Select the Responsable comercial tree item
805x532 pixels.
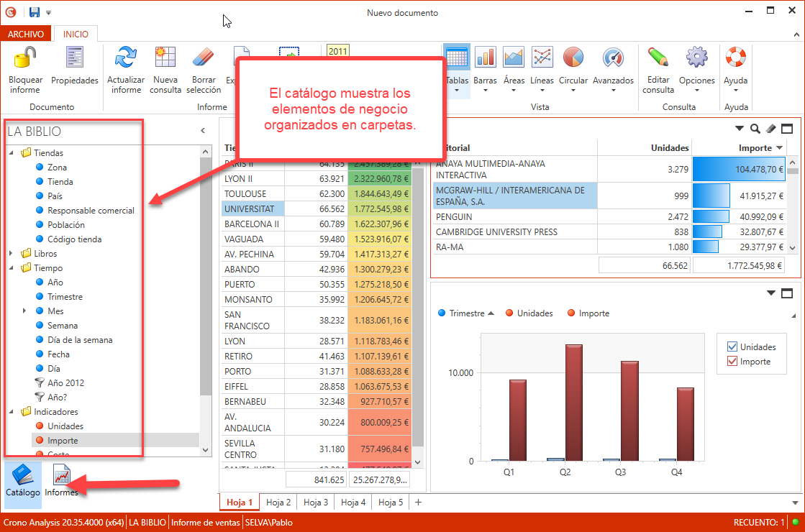click(91, 211)
